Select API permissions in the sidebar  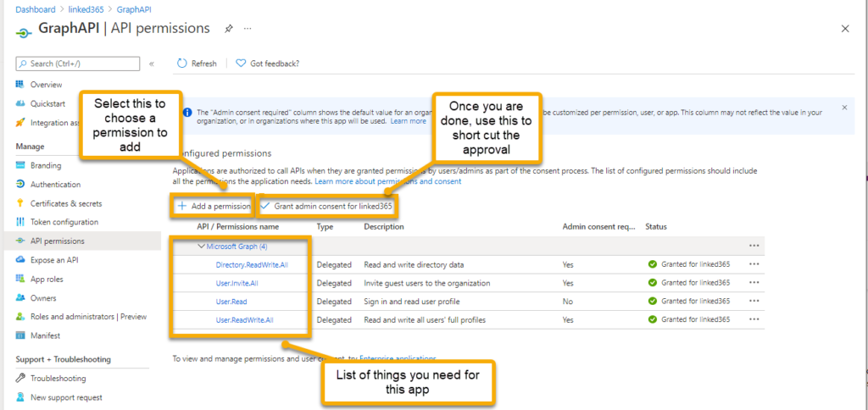(58, 241)
